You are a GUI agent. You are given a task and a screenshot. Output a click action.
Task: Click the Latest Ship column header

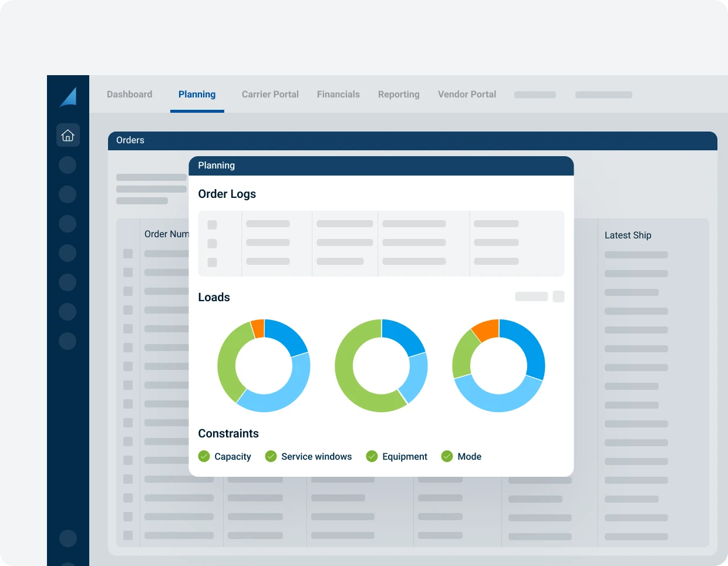pos(628,235)
